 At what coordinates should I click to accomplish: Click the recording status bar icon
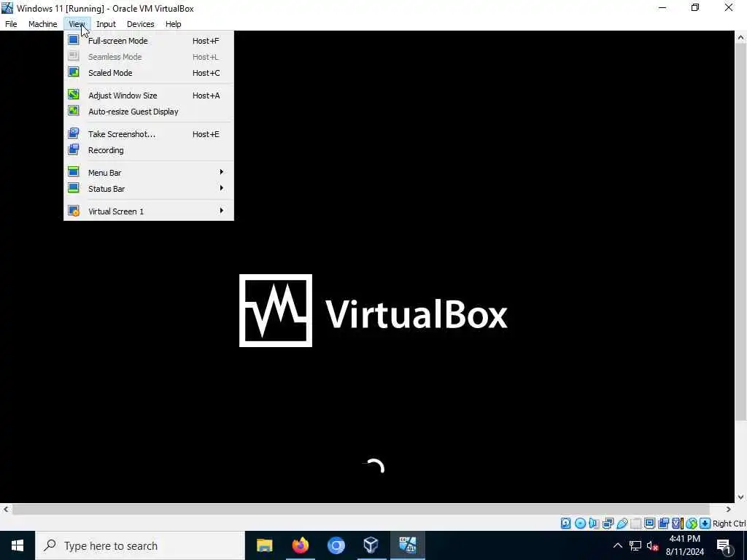[x=663, y=524]
